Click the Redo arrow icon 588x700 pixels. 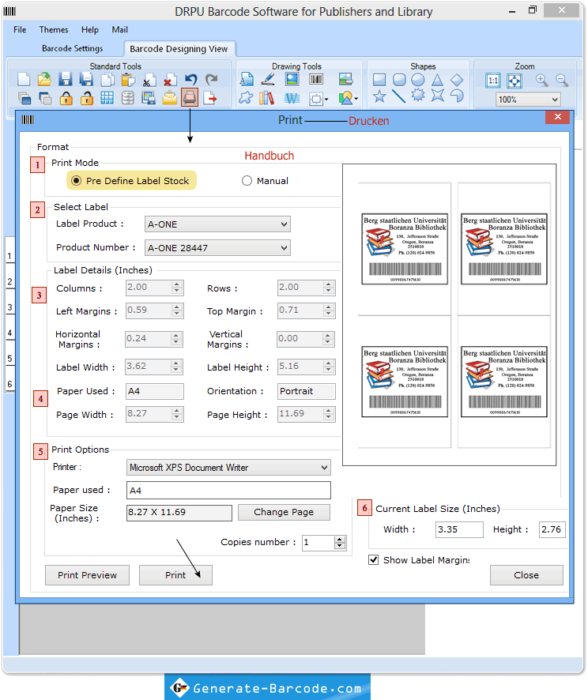pyautogui.click(x=211, y=80)
